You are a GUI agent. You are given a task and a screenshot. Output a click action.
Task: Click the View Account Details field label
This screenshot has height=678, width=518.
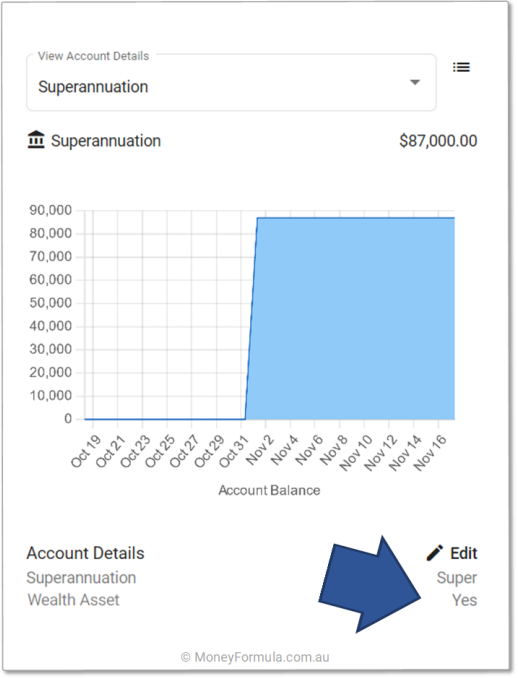[93, 56]
